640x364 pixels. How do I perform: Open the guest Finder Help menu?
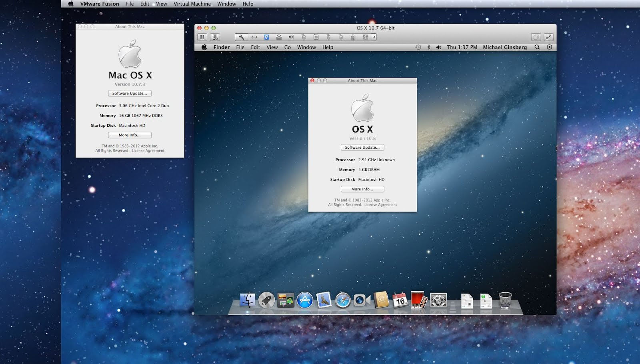328,47
